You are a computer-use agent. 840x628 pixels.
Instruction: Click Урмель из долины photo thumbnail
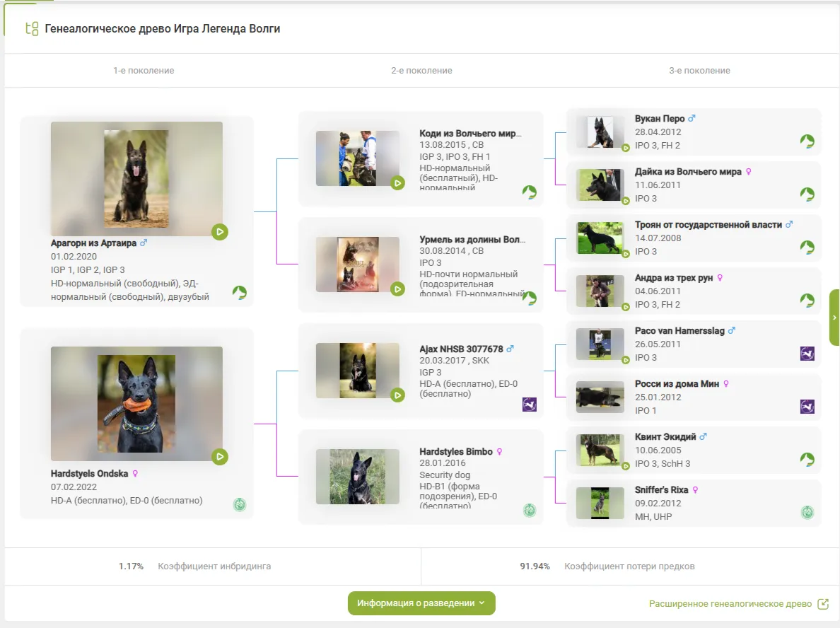pyautogui.click(x=357, y=264)
